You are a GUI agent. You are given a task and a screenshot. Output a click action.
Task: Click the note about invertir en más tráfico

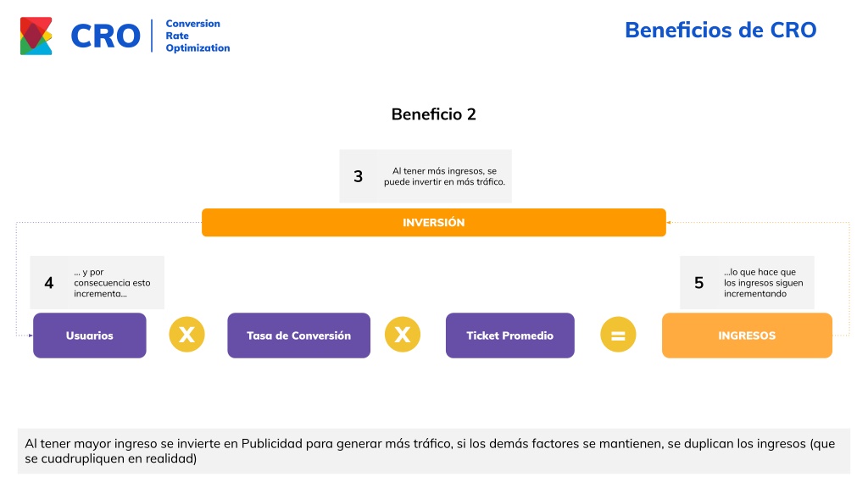click(444, 176)
